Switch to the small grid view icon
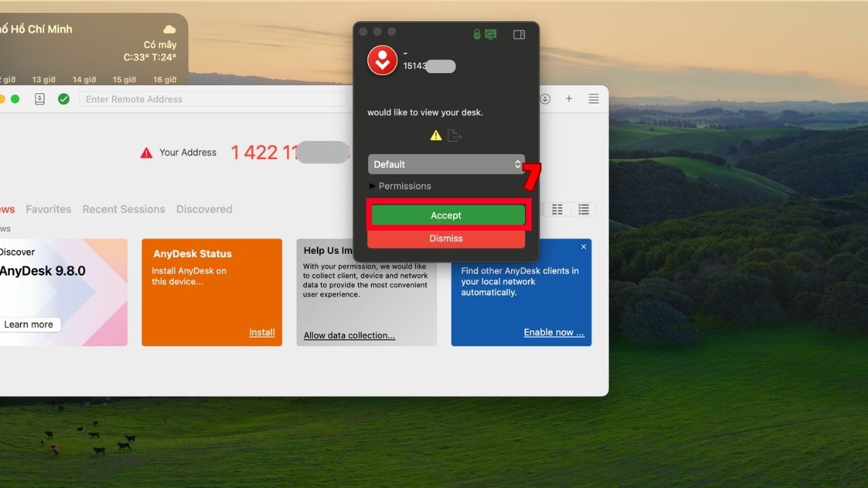Image resolution: width=868 pixels, height=488 pixels. (557, 210)
